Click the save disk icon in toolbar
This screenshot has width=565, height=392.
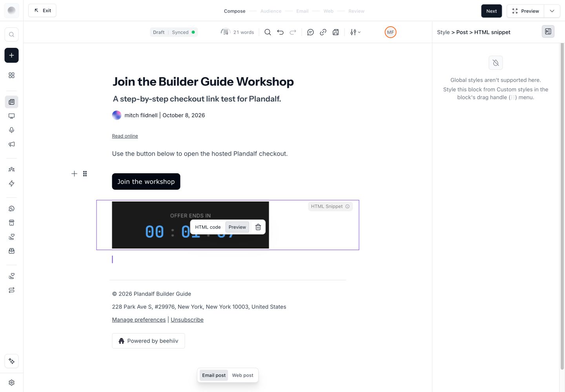(x=335, y=32)
